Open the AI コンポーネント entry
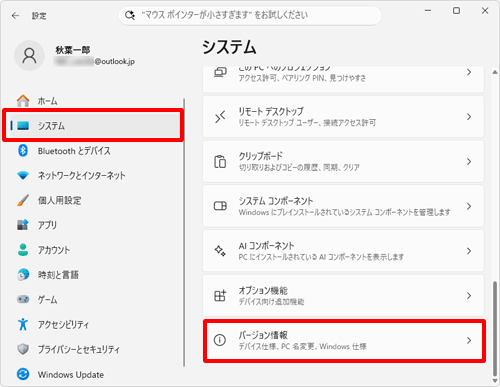500x387 pixels. tap(343, 251)
